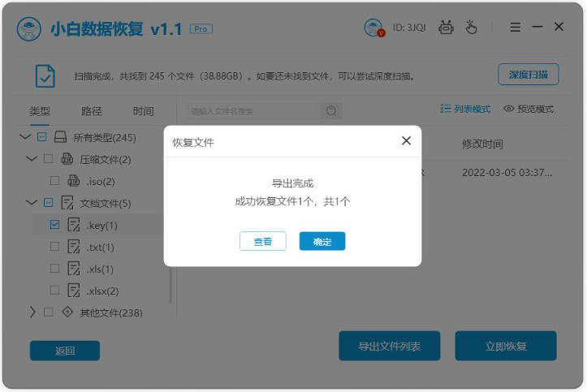Click the 小白数据恢复 app logo
The width and height of the screenshot is (587, 392).
pyautogui.click(x=30, y=28)
